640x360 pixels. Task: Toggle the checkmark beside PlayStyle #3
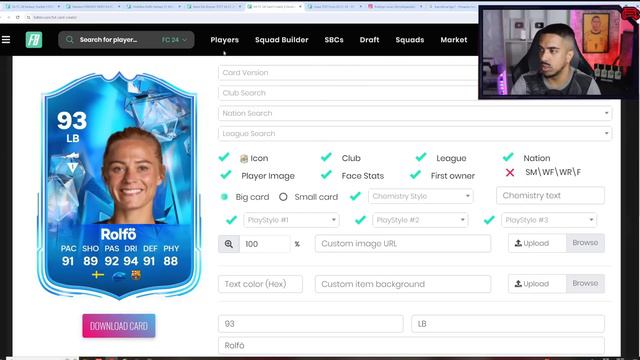(489, 220)
